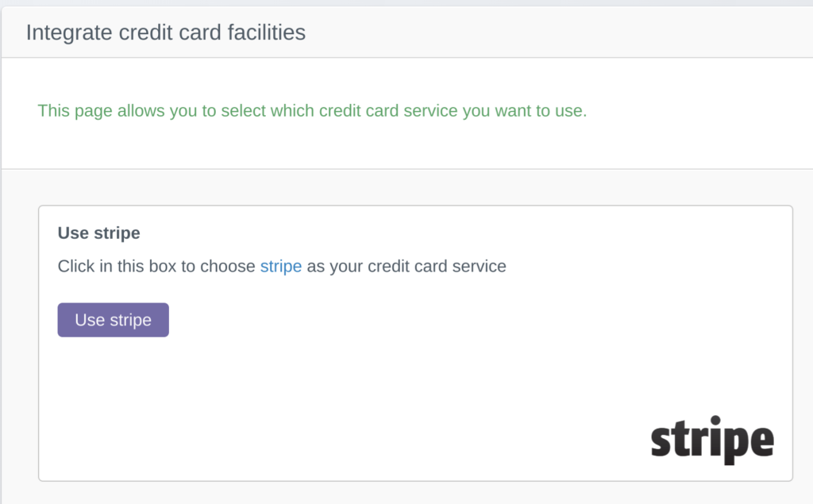Click the purple Use stripe button

[x=113, y=320]
